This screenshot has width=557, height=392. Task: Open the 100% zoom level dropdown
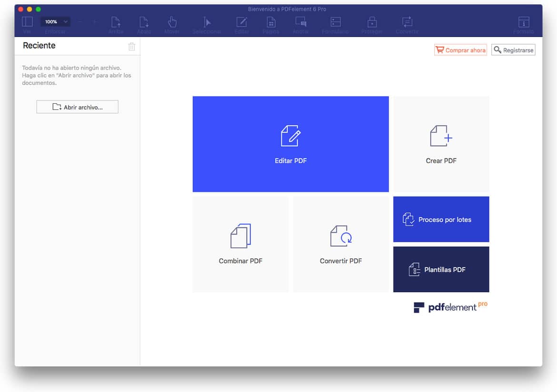(x=56, y=22)
